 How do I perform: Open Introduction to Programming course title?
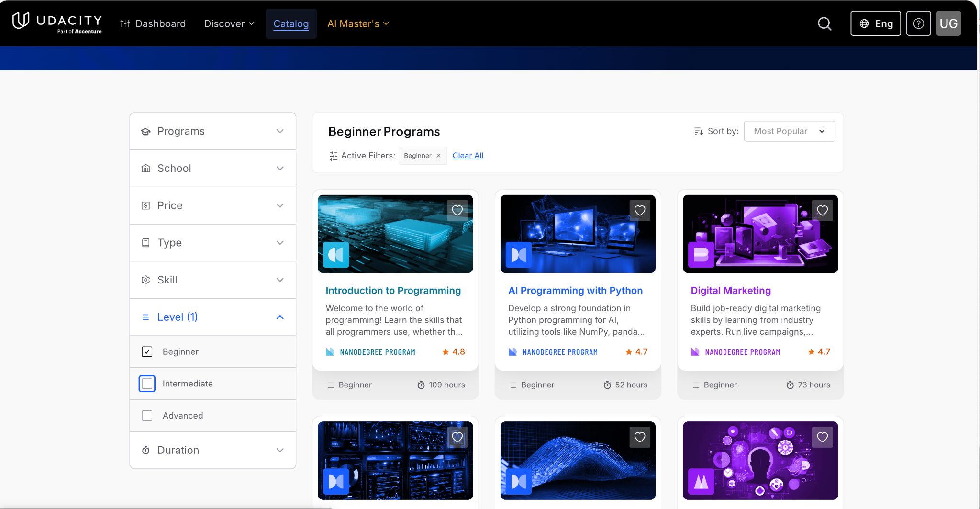point(393,291)
